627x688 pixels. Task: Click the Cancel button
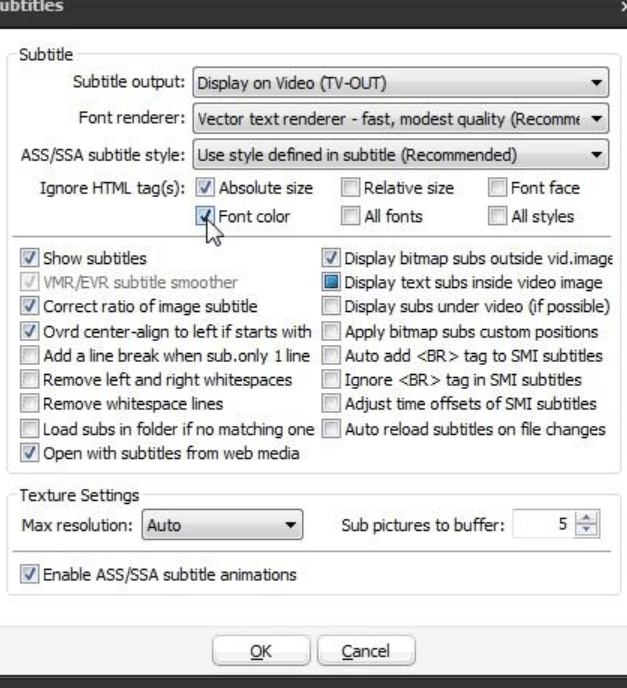[366, 651]
